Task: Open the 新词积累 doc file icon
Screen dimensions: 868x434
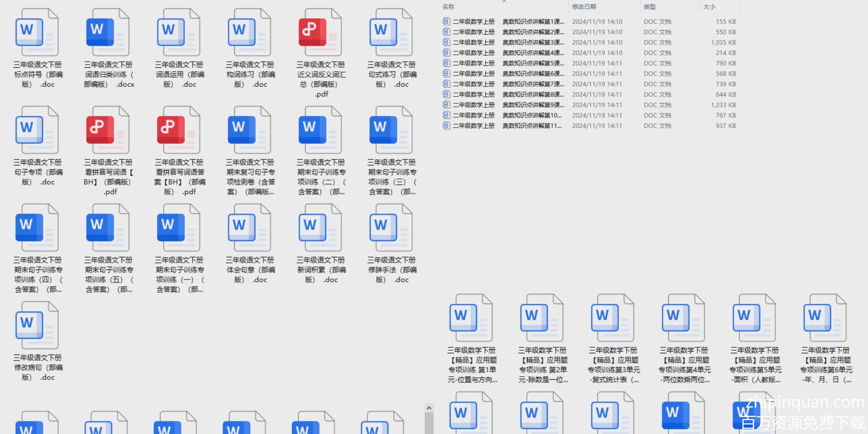Action: point(320,228)
